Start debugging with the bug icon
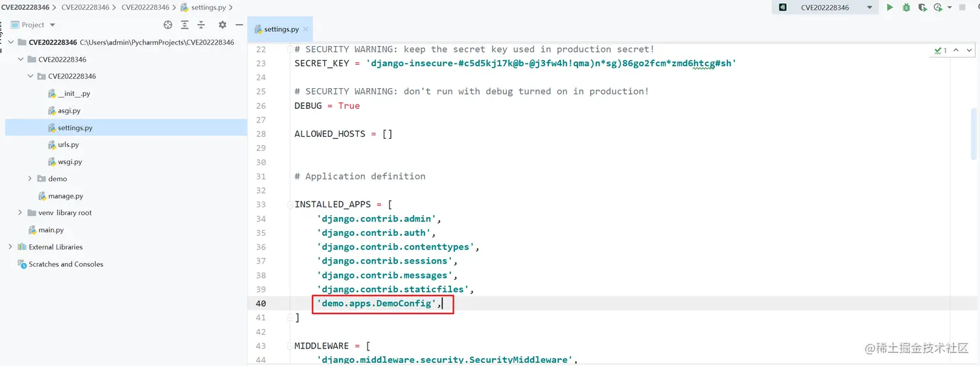 (x=906, y=8)
